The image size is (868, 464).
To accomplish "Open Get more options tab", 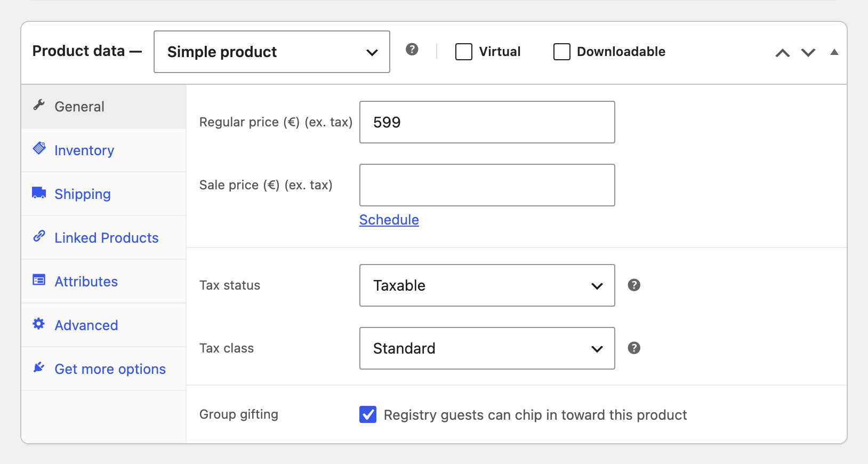I will pyautogui.click(x=103, y=369).
